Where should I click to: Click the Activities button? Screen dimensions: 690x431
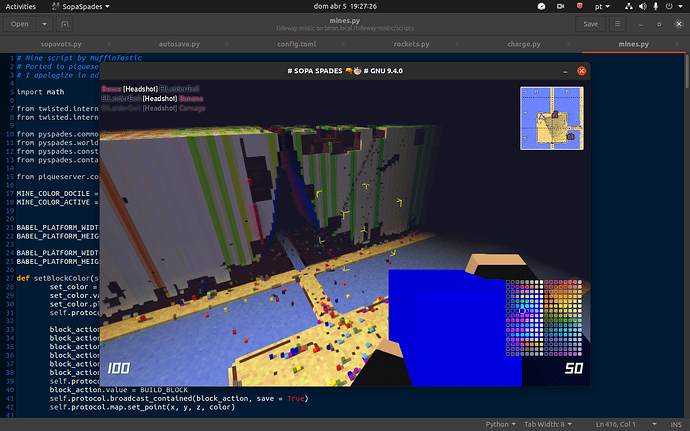coord(21,6)
